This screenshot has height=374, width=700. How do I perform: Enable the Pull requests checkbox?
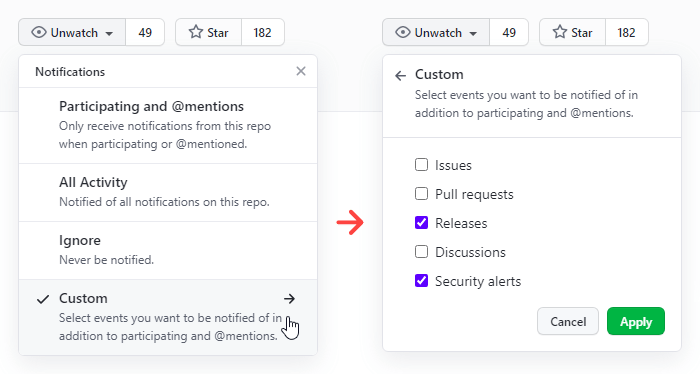point(421,194)
